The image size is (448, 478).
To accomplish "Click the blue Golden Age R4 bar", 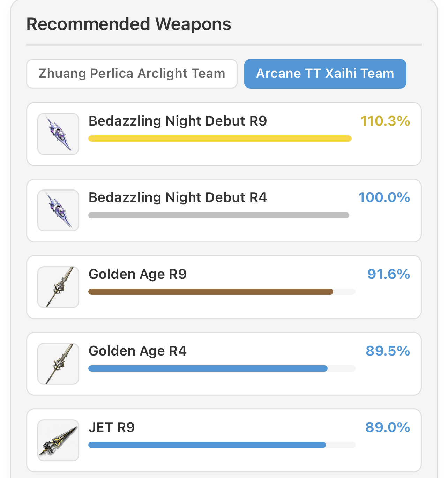I will coord(208,368).
